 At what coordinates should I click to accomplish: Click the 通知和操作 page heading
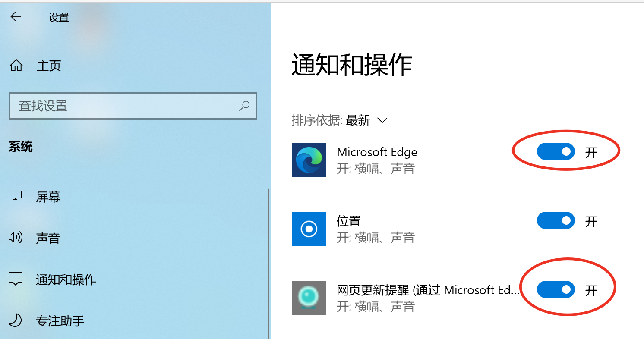[x=352, y=66]
